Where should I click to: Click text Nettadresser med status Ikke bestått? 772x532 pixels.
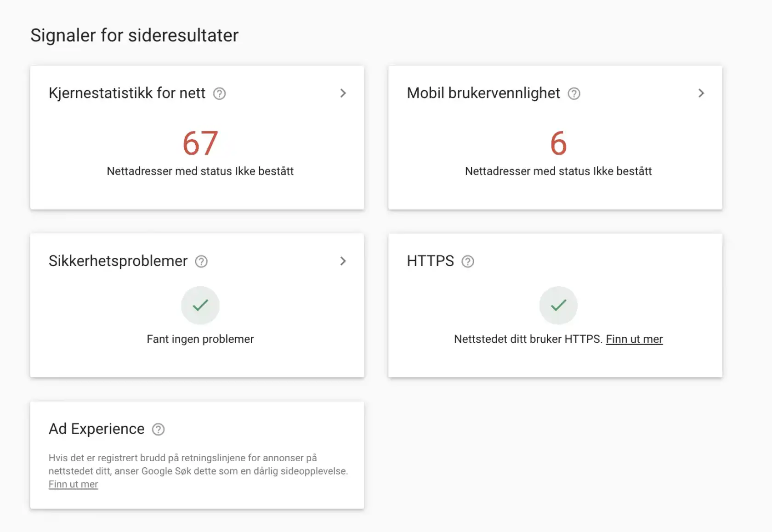click(200, 171)
